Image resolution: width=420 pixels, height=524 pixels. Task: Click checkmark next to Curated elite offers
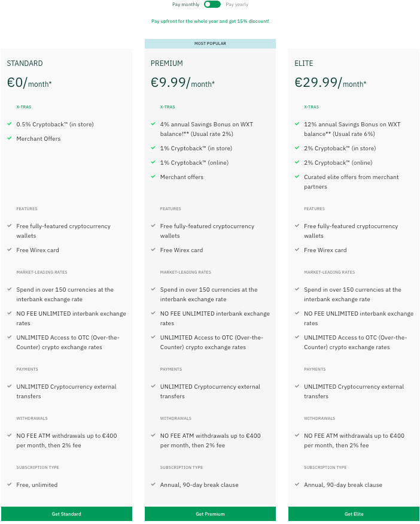(297, 177)
